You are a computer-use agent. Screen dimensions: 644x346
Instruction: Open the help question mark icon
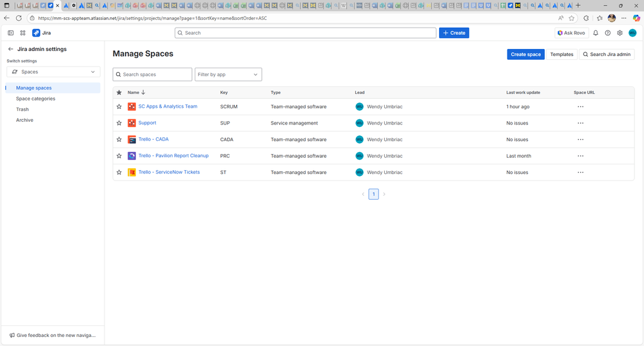click(x=608, y=33)
